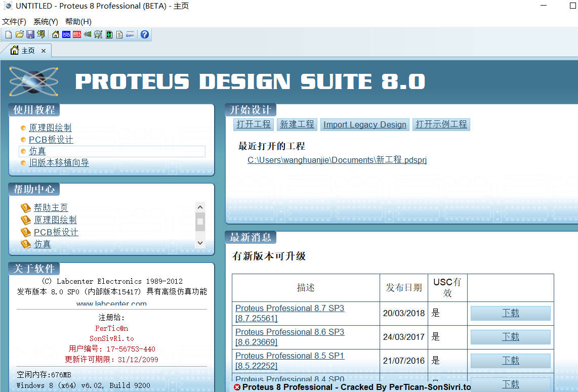
Task: Click the Home Page house icon
Action: [55, 34]
